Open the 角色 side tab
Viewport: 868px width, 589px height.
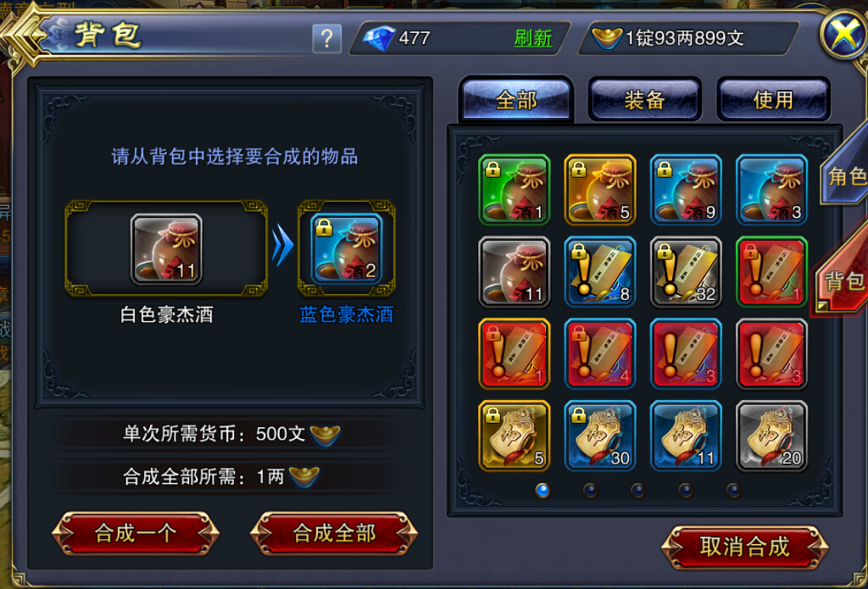(845, 176)
